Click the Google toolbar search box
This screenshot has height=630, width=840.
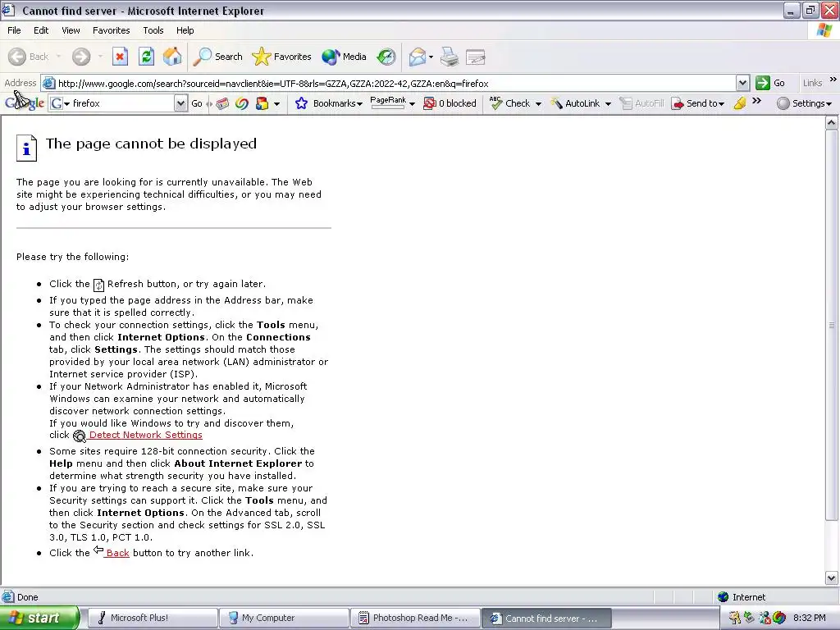point(118,103)
